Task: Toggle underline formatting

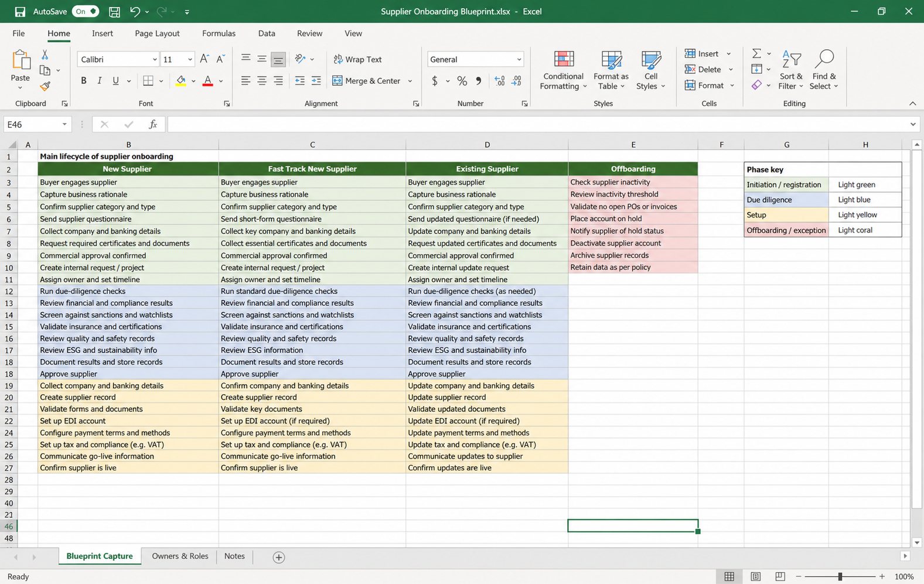Action: pos(115,81)
